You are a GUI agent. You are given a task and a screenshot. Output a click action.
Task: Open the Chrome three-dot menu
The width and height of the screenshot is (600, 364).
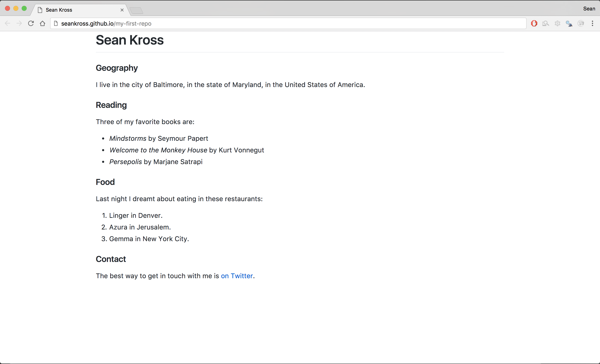[592, 23]
